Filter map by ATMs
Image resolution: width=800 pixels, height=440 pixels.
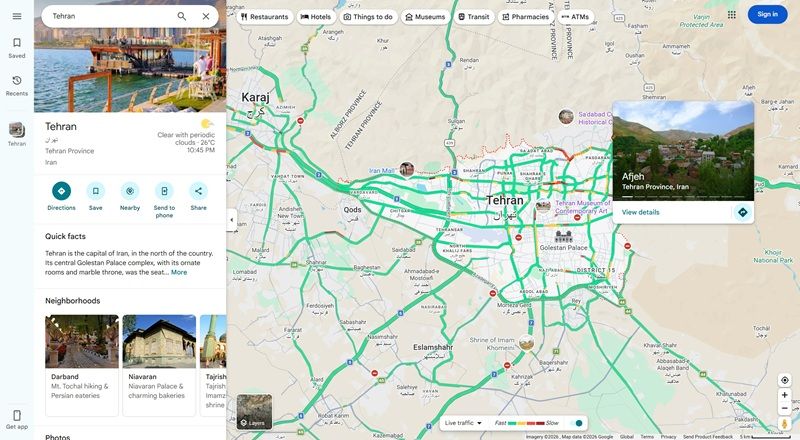click(576, 17)
